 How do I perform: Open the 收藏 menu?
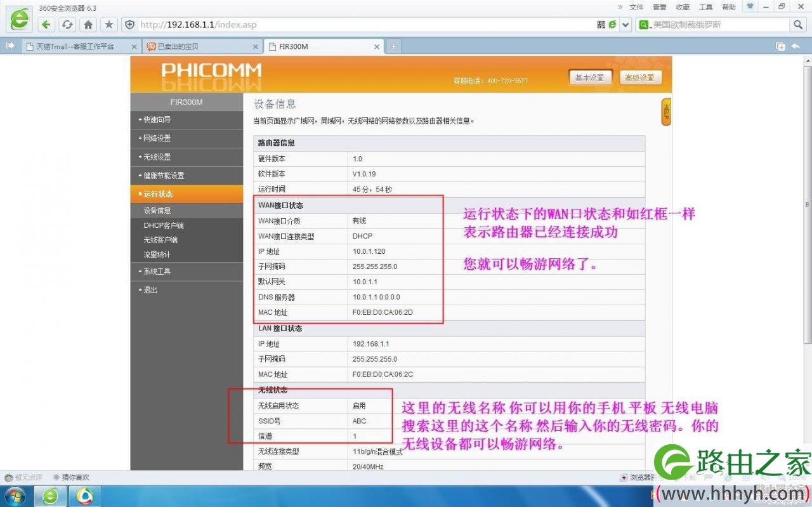[x=683, y=7]
